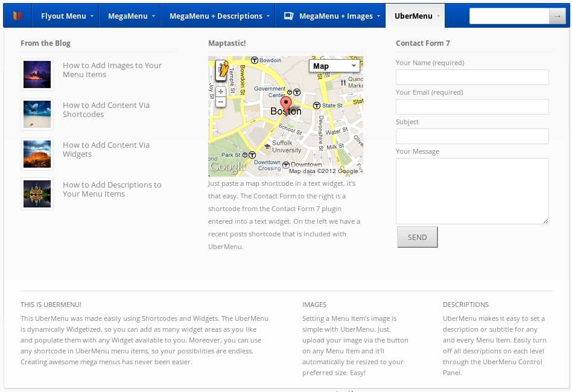Click the Suffolk University map icon

[267, 147]
